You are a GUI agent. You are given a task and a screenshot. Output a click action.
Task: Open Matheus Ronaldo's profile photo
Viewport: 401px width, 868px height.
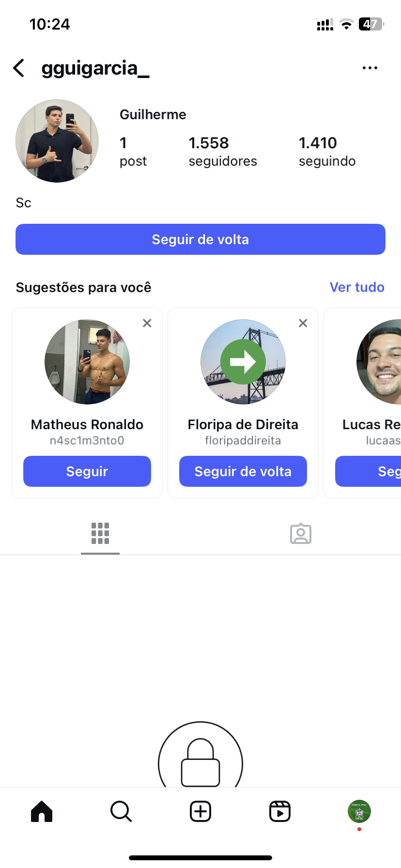(87, 362)
